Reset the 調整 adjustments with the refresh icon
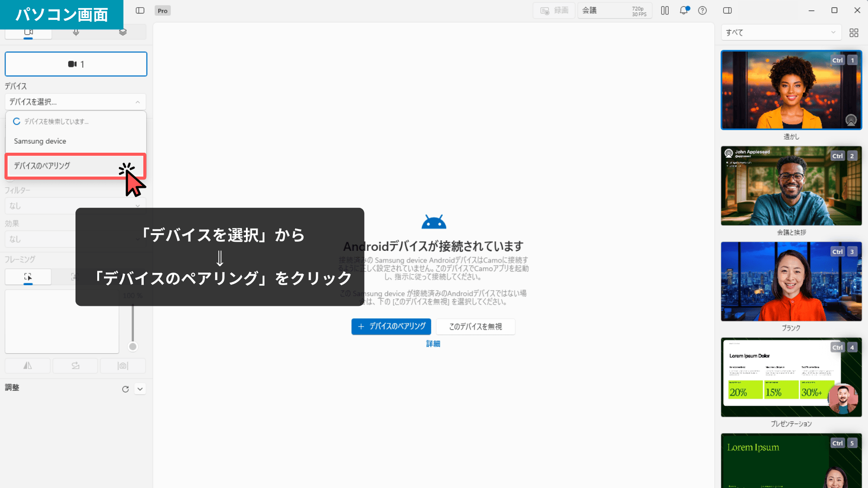Screen dimensions: 868x488 point(126,389)
